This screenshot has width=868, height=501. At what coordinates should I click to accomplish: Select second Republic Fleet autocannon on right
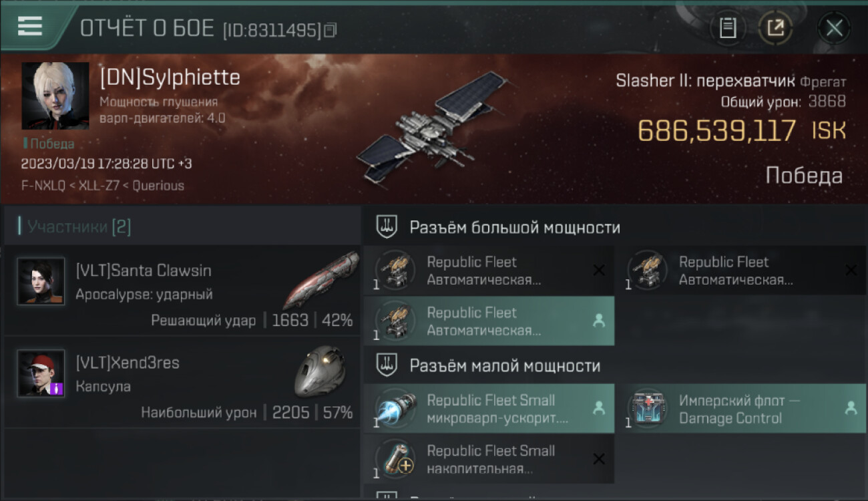[x=741, y=271]
